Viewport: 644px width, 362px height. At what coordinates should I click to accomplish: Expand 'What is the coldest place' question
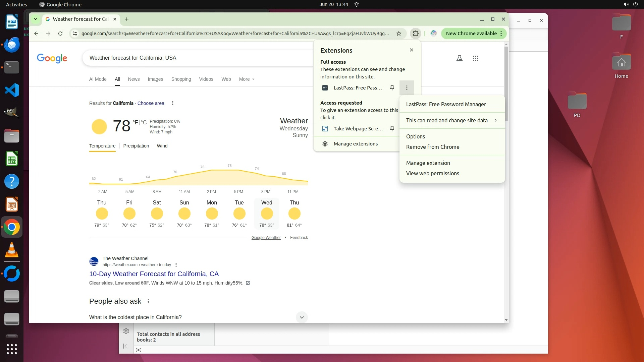click(302, 317)
